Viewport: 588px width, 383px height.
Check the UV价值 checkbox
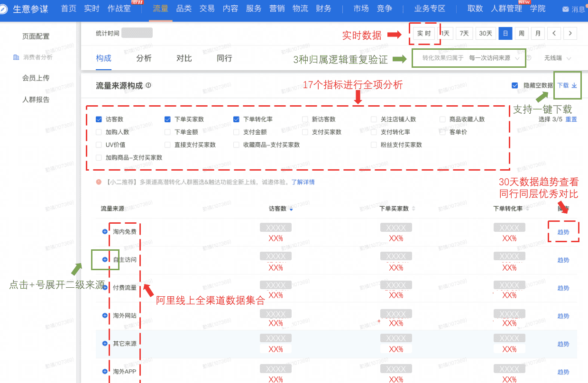[99, 145]
